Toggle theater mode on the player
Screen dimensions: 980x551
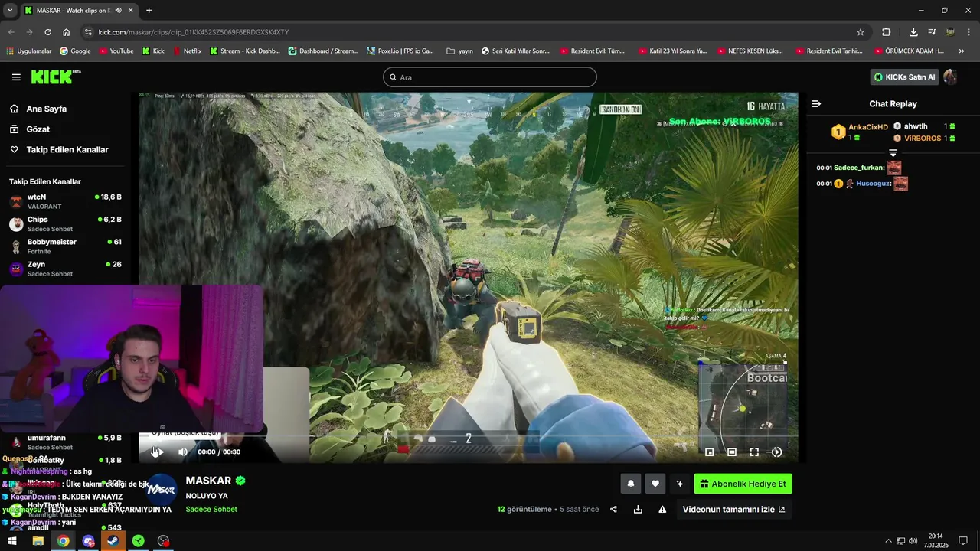point(732,452)
